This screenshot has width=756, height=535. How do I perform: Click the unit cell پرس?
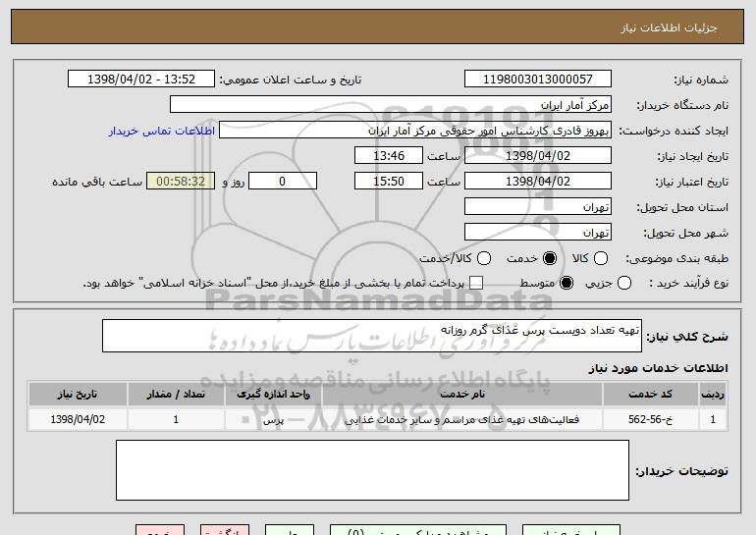coord(273,419)
